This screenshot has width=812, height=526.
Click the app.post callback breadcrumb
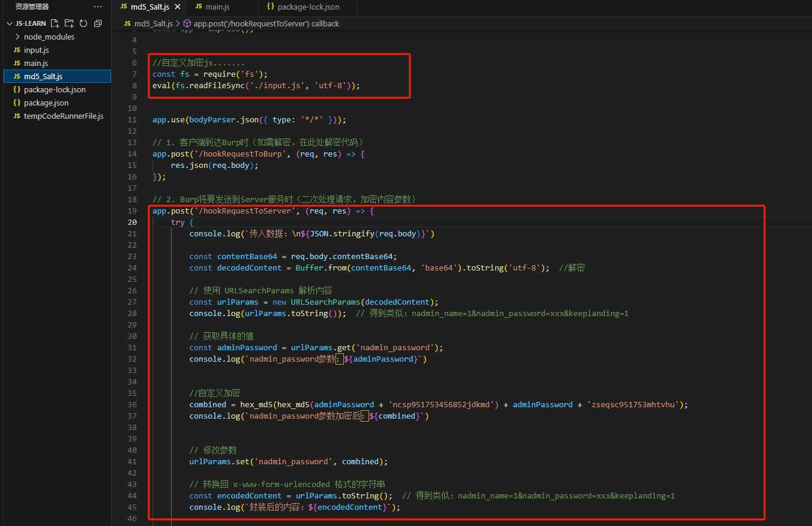[266, 23]
